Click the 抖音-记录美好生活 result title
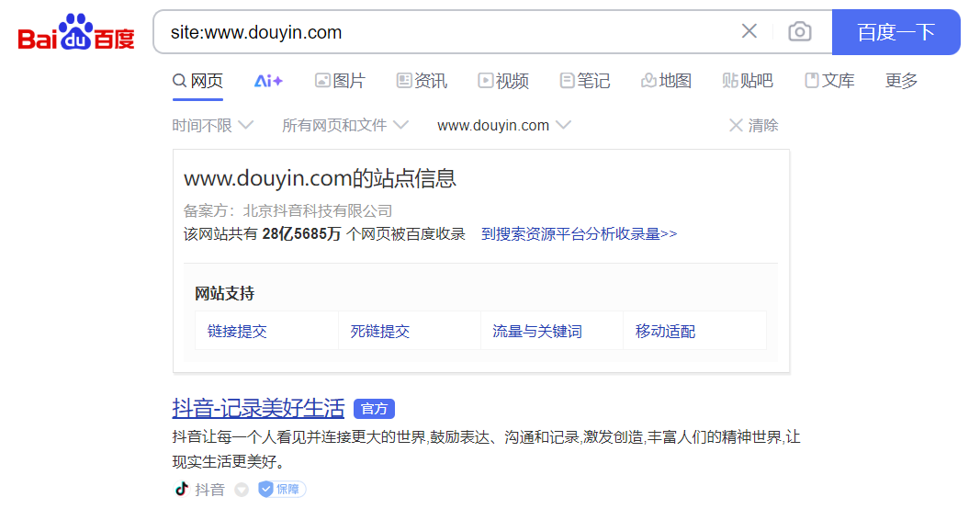This screenshot has width=980, height=520. pos(258,408)
